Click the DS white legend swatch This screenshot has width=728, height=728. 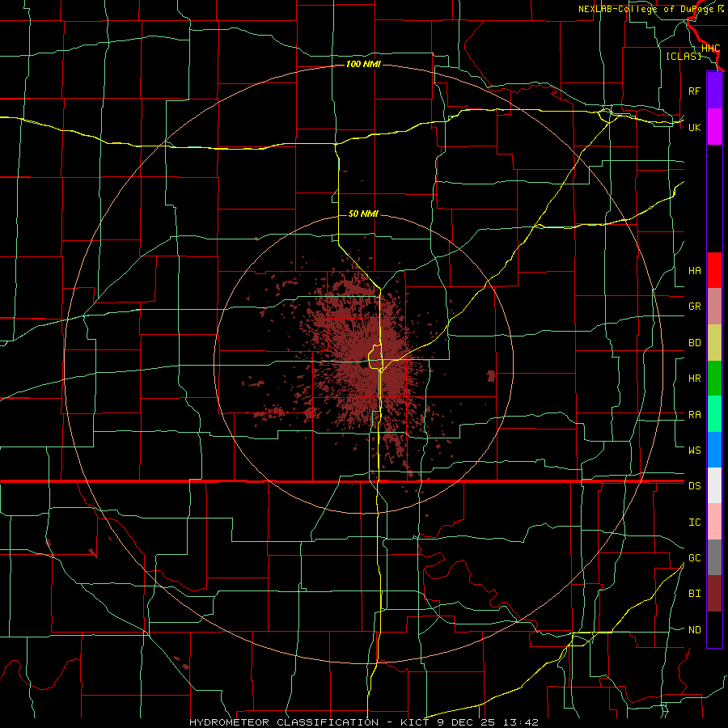pyautogui.click(x=714, y=485)
